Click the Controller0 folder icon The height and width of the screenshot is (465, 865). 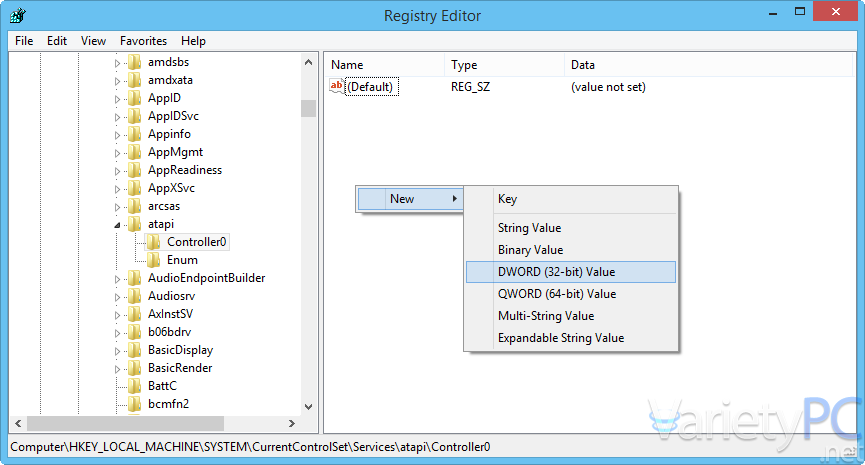coord(154,242)
